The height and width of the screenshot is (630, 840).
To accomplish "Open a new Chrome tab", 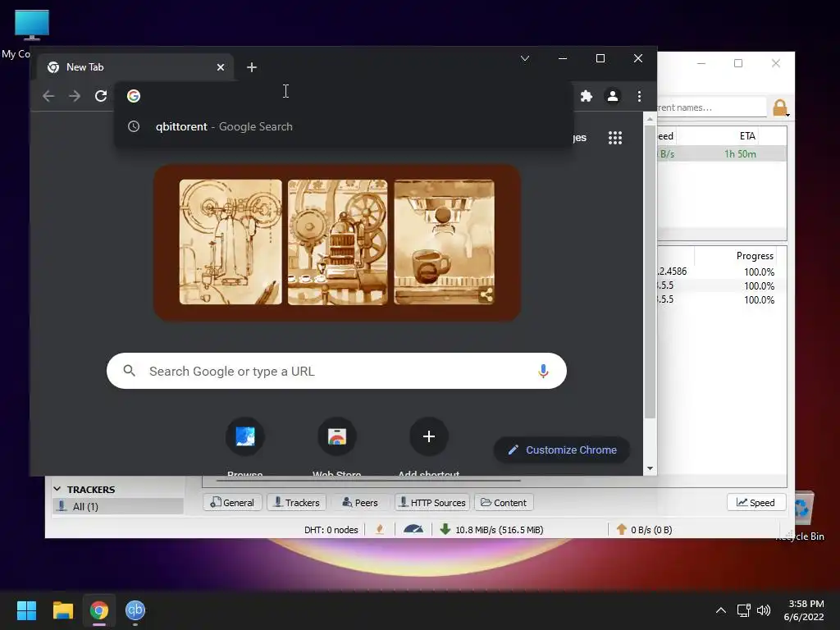I will click(252, 67).
